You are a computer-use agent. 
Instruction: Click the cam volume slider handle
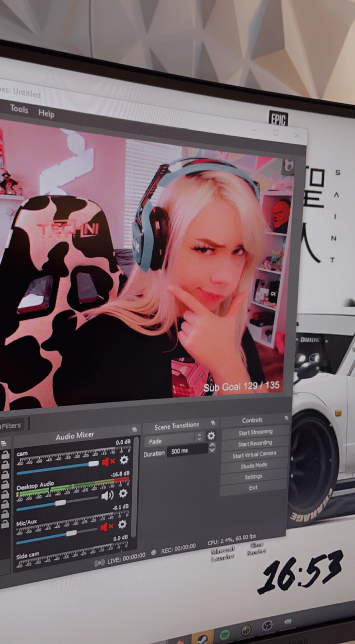[93, 464]
